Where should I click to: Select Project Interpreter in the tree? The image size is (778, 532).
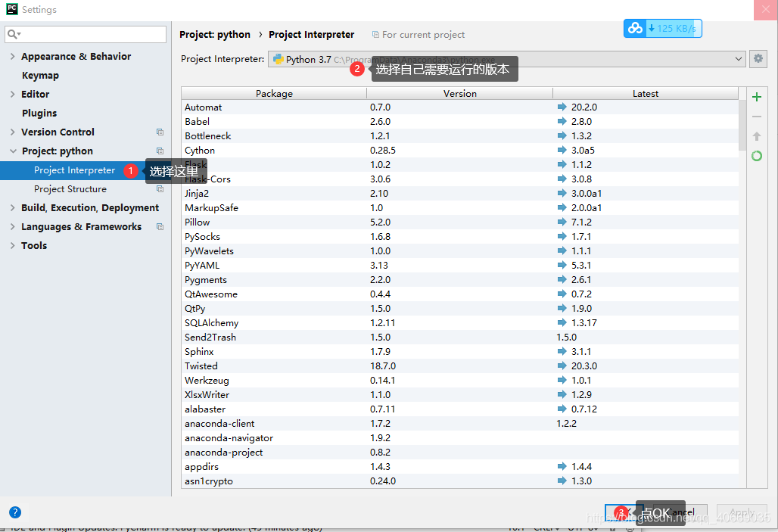coord(74,170)
